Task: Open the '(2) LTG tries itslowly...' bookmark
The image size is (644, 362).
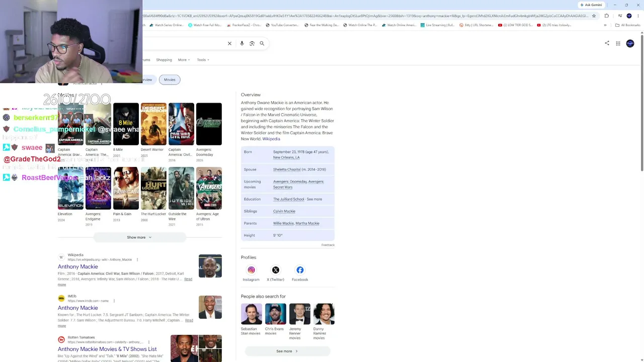Action: pyautogui.click(x=554, y=25)
